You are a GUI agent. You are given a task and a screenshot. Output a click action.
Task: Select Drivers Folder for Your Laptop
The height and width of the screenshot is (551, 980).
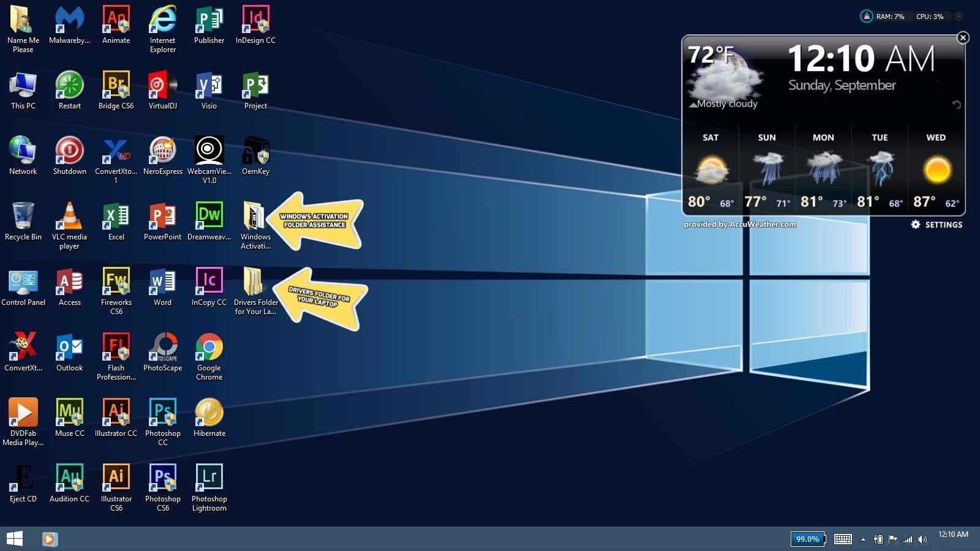click(255, 291)
